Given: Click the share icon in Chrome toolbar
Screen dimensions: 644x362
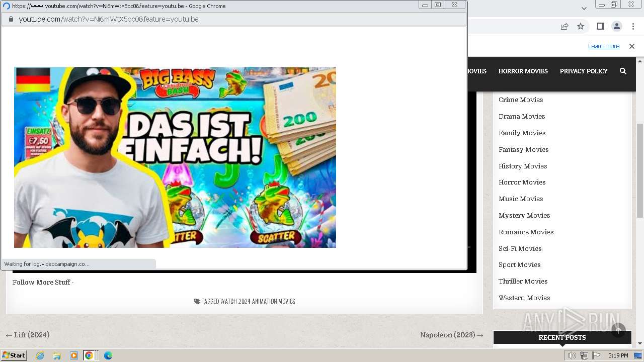Looking at the screenshot, I should pos(565,26).
